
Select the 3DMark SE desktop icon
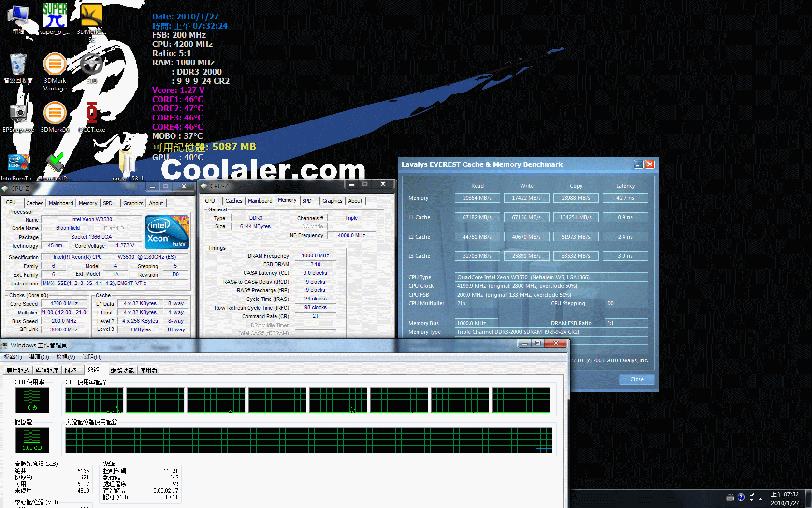click(91, 22)
